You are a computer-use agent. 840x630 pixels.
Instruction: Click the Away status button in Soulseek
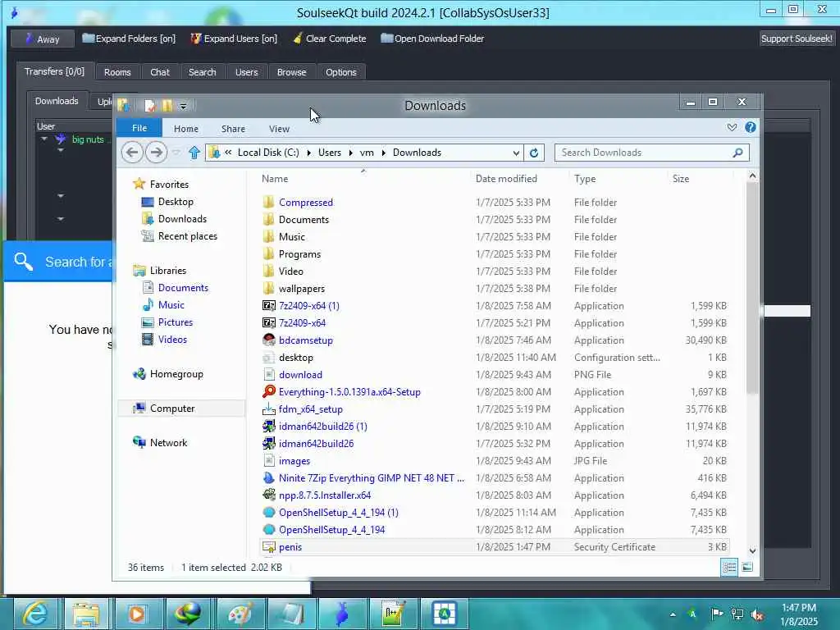[x=43, y=39]
